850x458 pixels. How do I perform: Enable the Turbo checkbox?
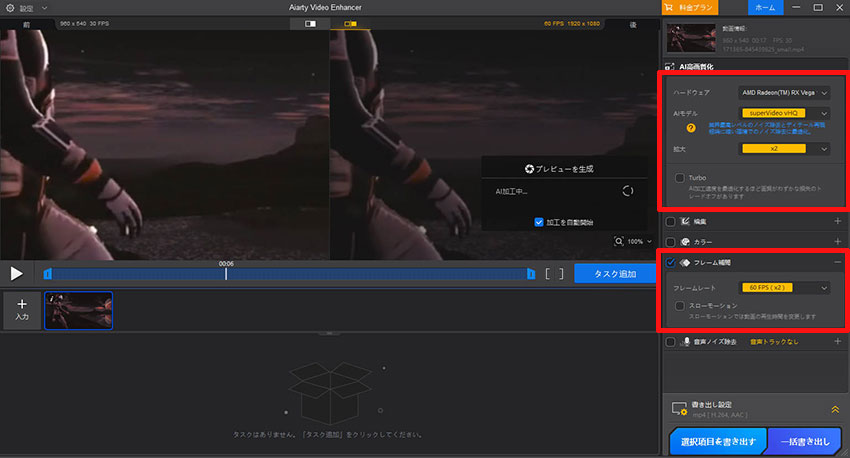point(679,178)
